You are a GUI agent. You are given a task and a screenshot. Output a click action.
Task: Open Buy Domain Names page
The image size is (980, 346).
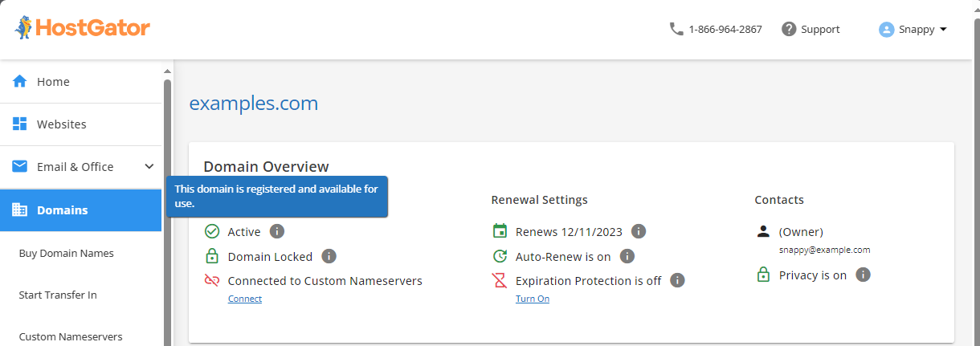coord(66,253)
